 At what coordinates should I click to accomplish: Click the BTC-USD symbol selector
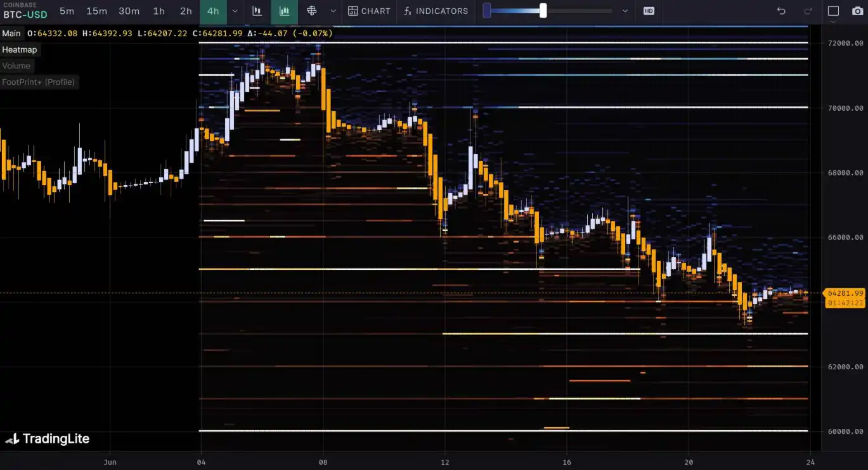point(25,15)
